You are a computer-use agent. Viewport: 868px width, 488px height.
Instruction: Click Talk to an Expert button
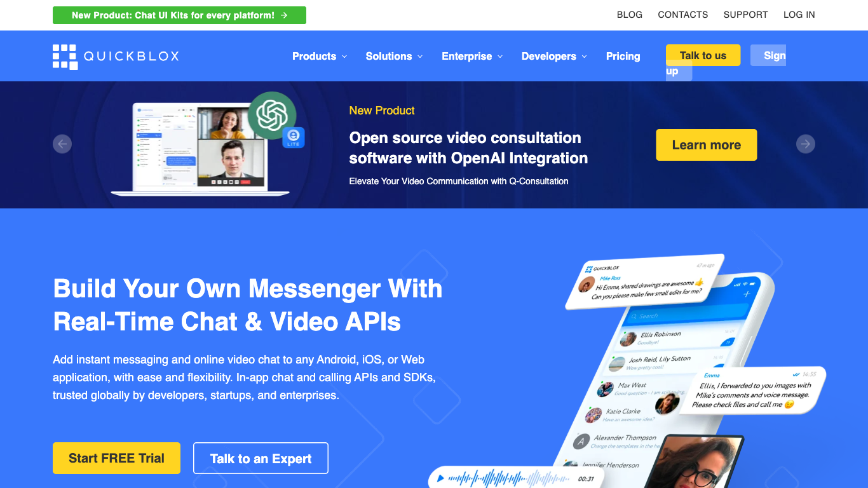261,458
